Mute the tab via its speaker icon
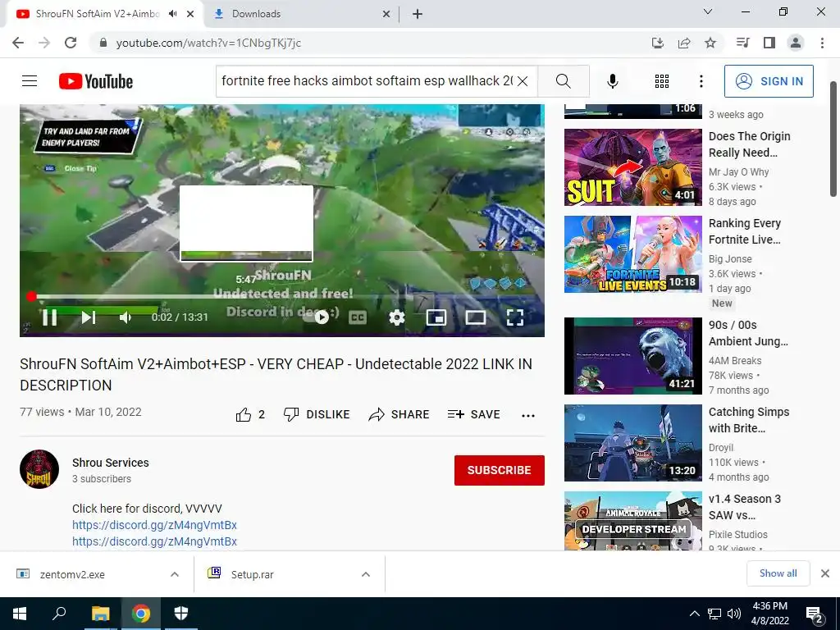The image size is (840, 630). click(172, 14)
